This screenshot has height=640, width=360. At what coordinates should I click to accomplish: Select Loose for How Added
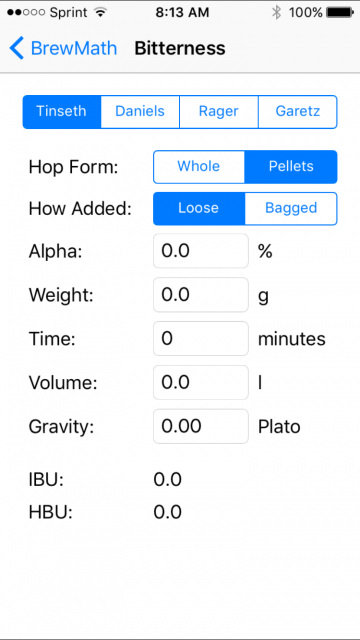tap(199, 209)
